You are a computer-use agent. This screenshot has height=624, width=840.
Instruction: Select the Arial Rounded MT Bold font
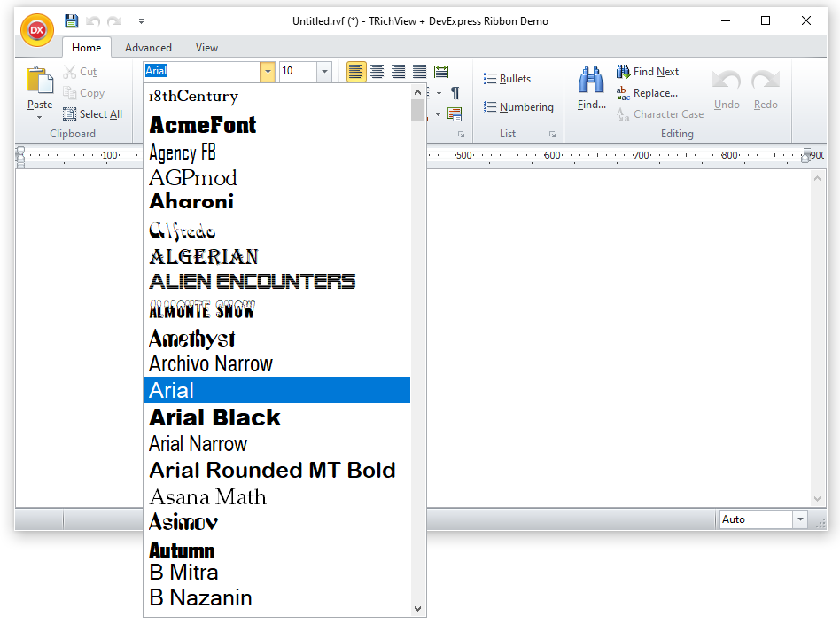[x=277, y=470]
